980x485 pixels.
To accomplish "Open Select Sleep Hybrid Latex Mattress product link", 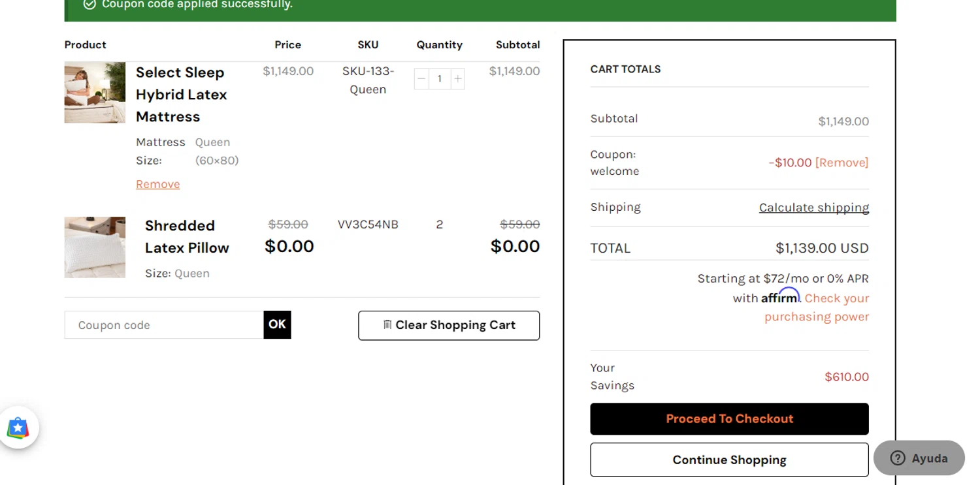I will (181, 95).
